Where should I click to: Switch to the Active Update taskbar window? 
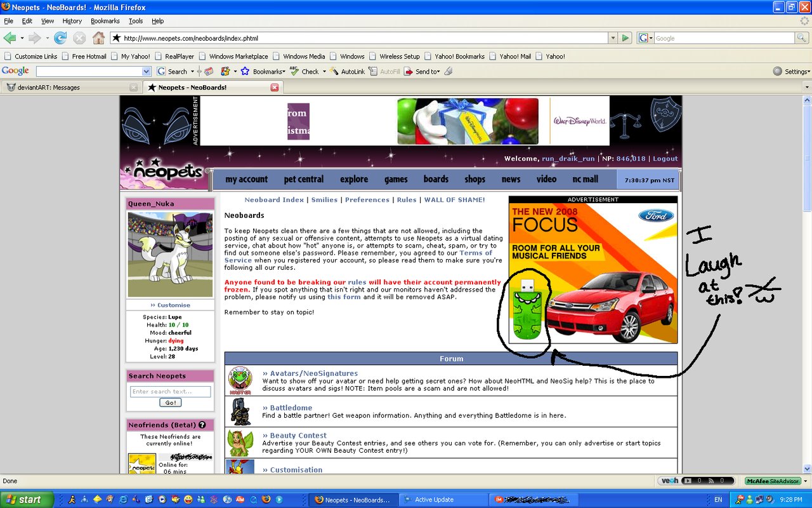(444, 500)
